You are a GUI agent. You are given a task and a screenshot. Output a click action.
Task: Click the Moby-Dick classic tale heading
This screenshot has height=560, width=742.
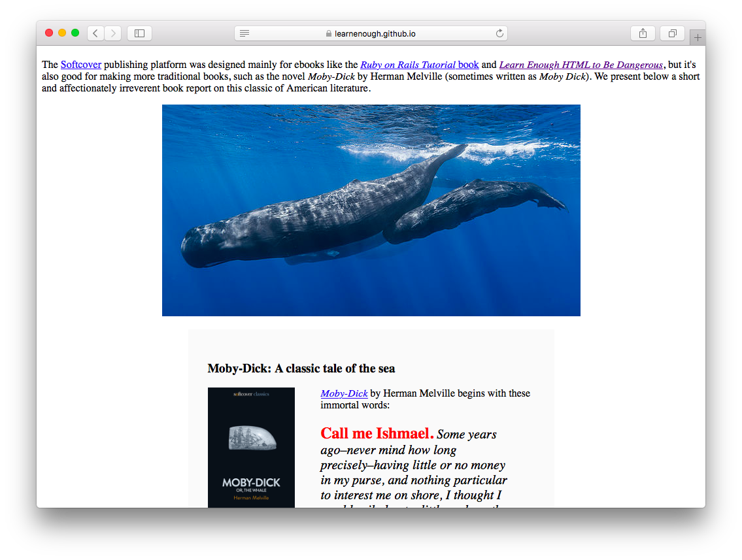301,369
